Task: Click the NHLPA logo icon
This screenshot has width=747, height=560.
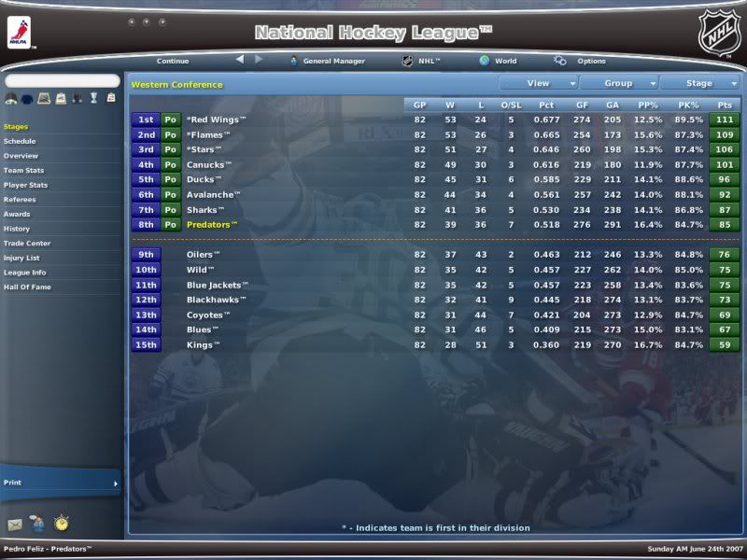Action: click(x=19, y=33)
